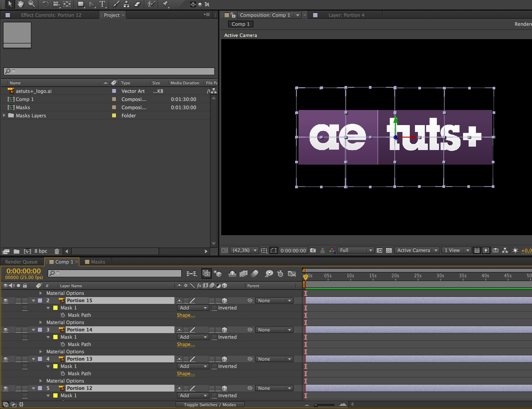Select the Rotation tool
This screenshot has height=409, width=532.
(46, 4)
